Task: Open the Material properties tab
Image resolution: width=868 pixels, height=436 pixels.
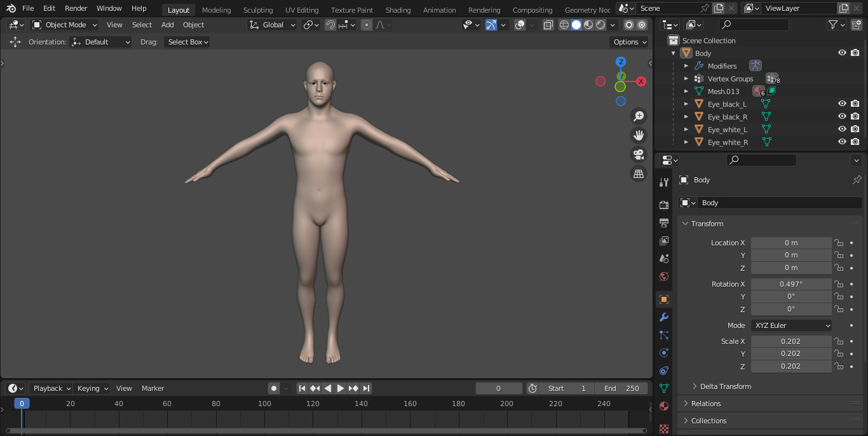Action: (x=664, y=406)
